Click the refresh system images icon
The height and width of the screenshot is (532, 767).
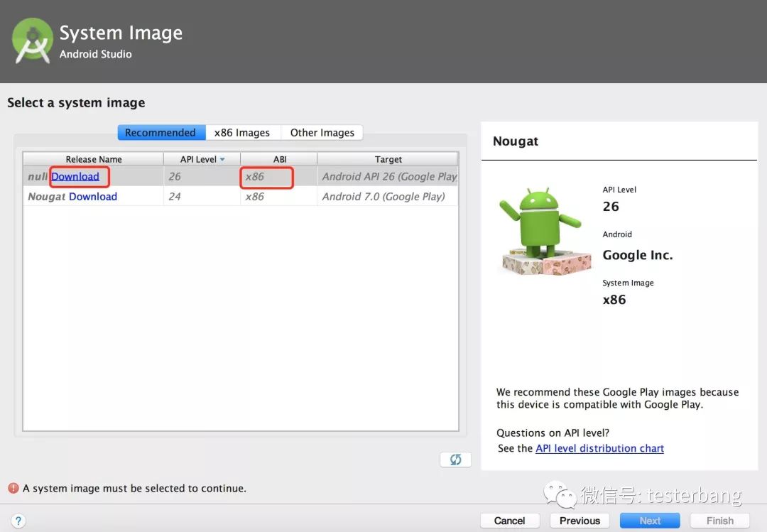(455, 460)
